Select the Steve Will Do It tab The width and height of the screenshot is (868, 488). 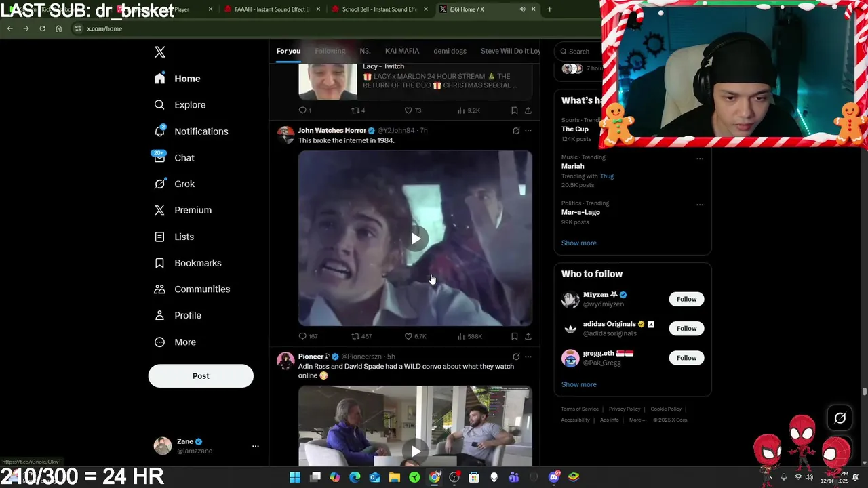(511, 51)
